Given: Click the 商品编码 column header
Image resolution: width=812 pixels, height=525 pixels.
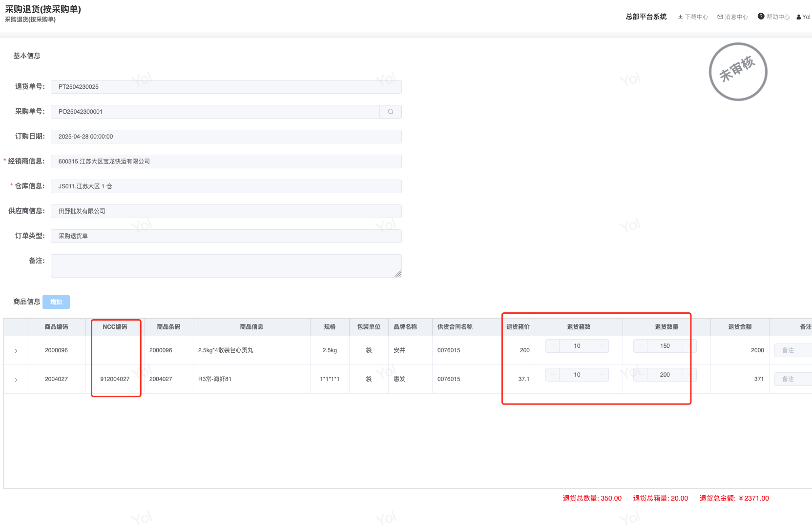Looking at the screenshot, I should tap(56, 327).
